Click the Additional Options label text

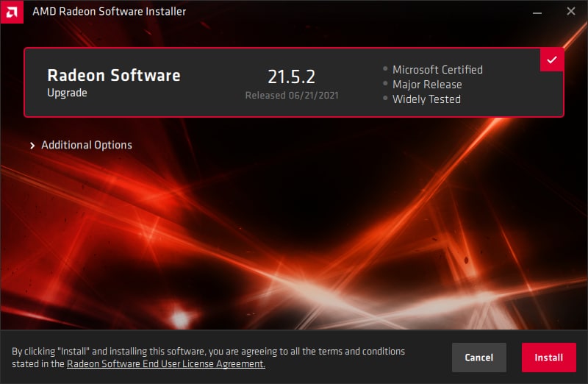[87, 145]
